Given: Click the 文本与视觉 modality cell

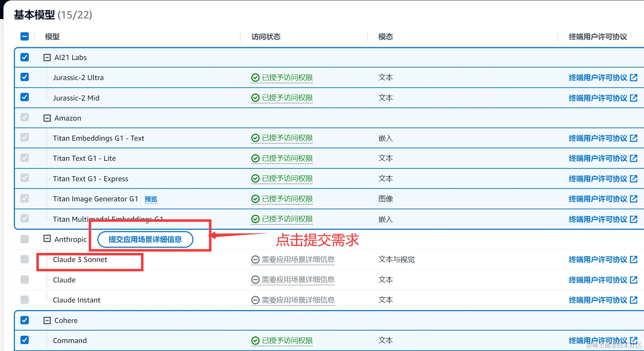Looking at the screenshot, I should pyautogui.click(x=397, y=260).
